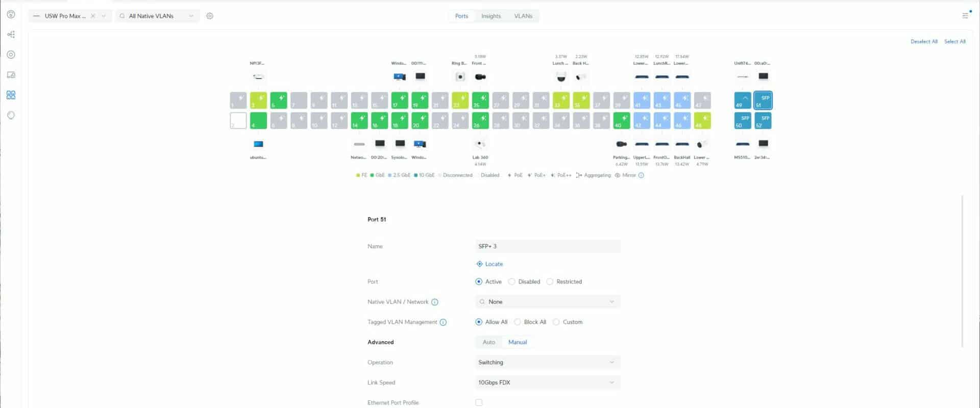Open the client devices icon in sidebar

(x=11, y=75)
